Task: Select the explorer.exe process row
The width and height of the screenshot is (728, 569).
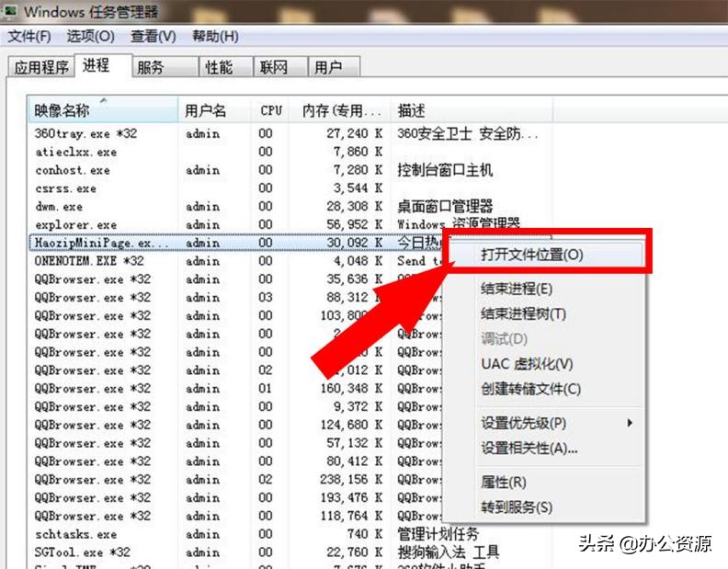Action: [x=290, y=225]
